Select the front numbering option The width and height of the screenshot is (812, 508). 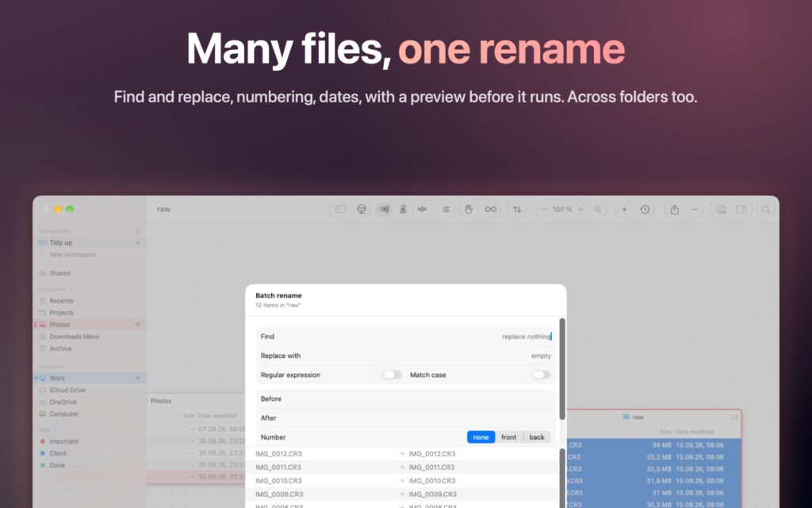point(508,437)
